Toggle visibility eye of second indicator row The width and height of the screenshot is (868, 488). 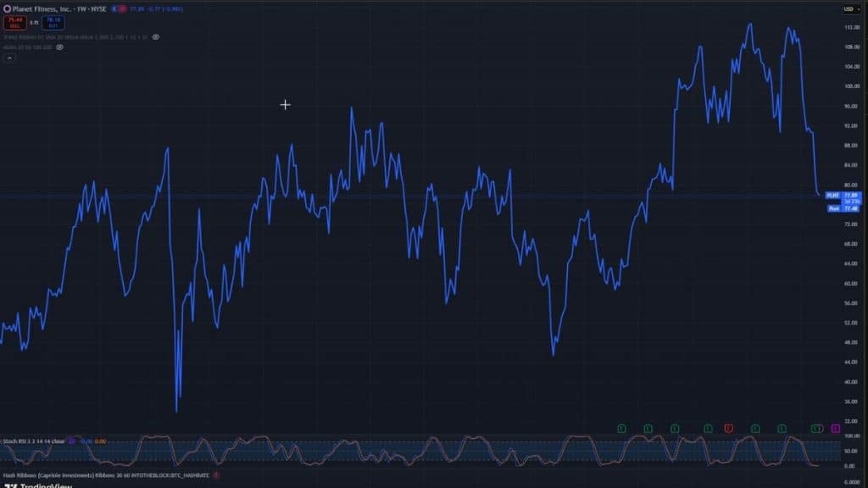coord(59,47)
